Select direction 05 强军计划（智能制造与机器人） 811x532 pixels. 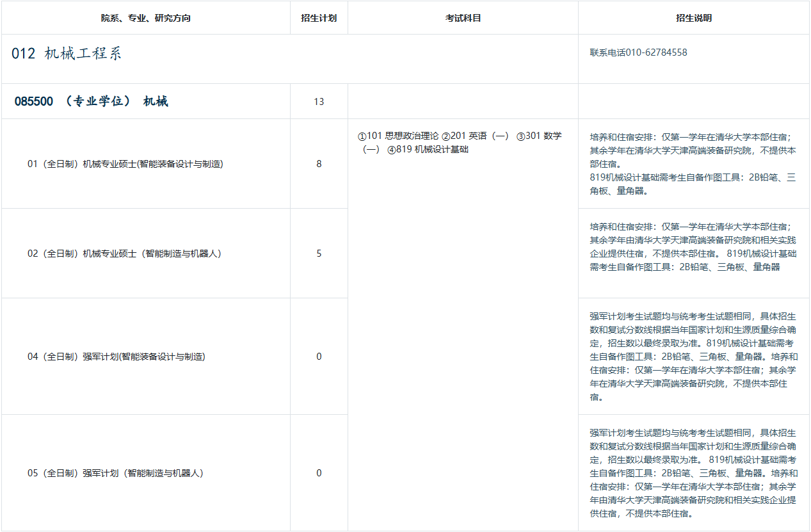[x=116, y=473]
